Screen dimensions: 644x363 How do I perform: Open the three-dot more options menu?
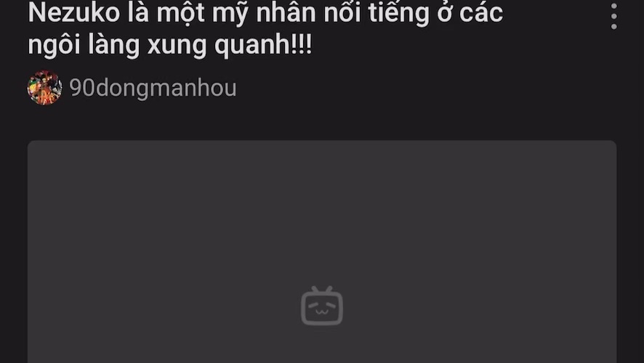[x=613, y=17]
